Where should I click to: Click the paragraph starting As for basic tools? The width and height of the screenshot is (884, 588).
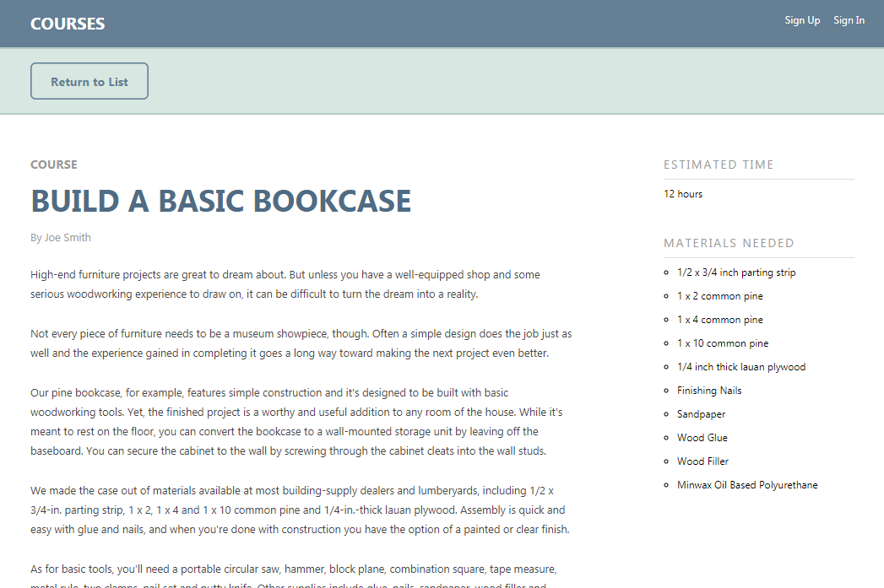coord(294,575)
